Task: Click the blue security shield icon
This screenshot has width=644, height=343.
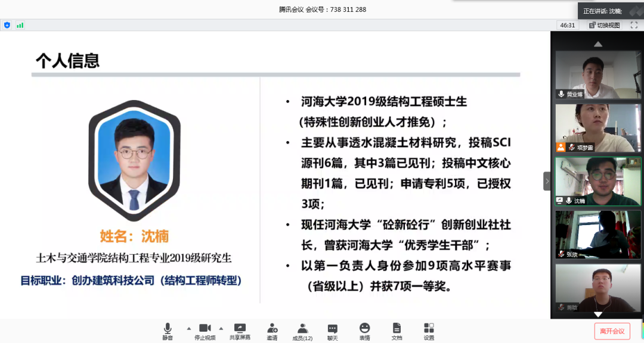Action: 7,25
